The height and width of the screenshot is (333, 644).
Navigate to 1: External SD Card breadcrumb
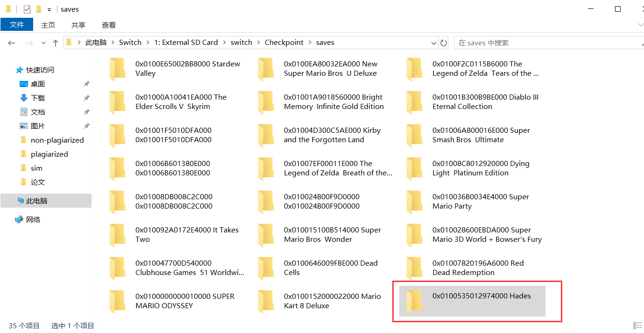(186, 43)
